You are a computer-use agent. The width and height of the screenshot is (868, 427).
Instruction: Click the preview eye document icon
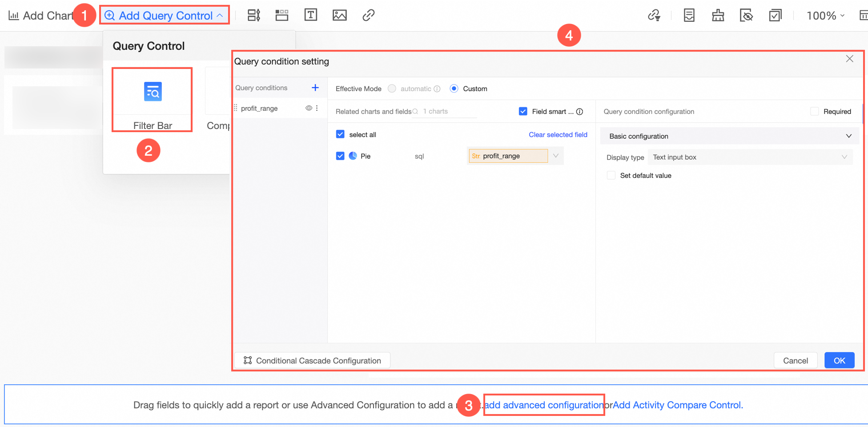[747, 16]
